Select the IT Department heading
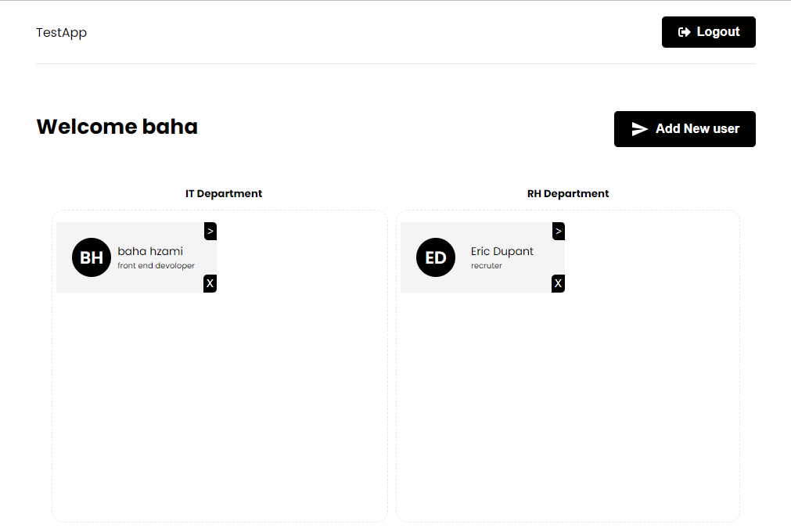Viewport: 791px width, 532px height. [x=224, y=193]
